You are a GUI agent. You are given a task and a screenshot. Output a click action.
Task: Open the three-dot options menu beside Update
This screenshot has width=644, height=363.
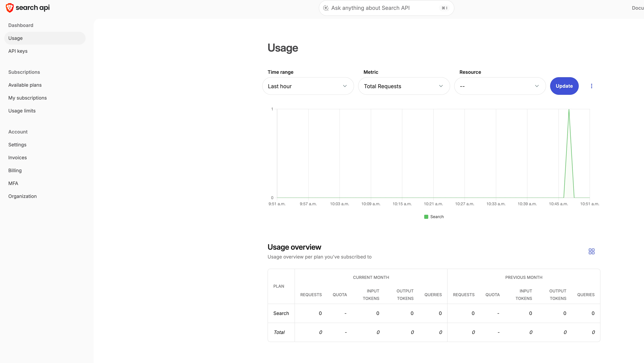[591, 86]
